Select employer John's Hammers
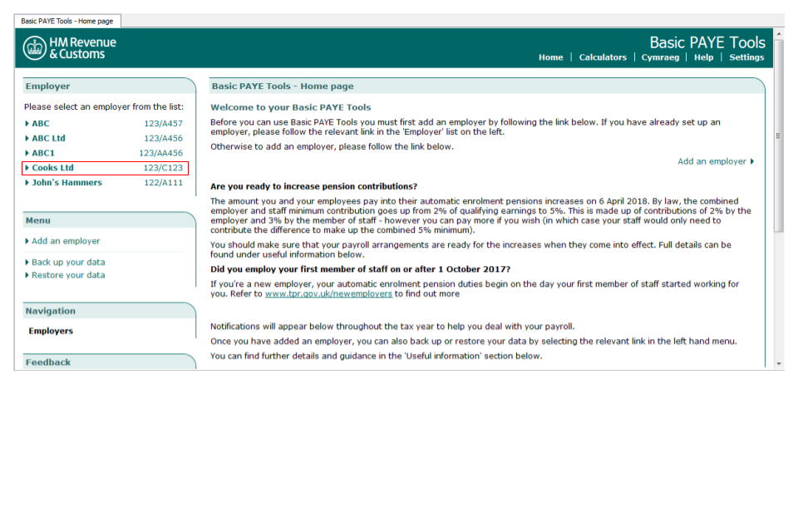Screen dimensions: 798x532 pyautogui.click(x=66, y=182)
